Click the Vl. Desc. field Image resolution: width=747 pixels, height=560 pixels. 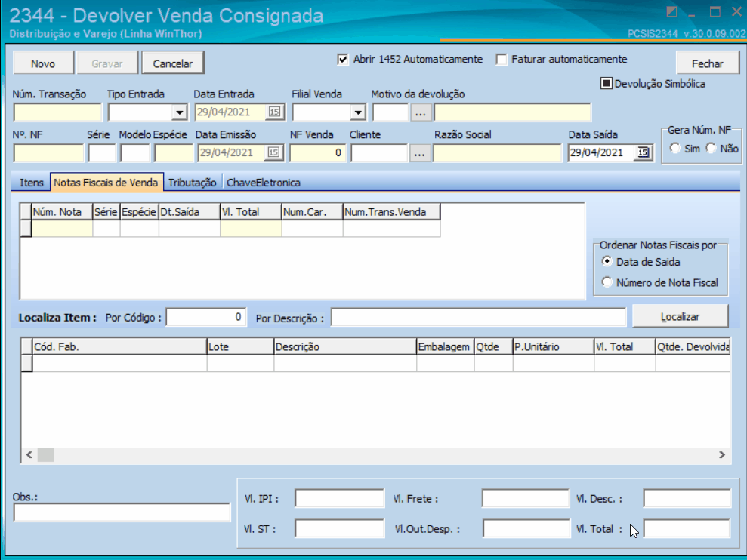687,499
